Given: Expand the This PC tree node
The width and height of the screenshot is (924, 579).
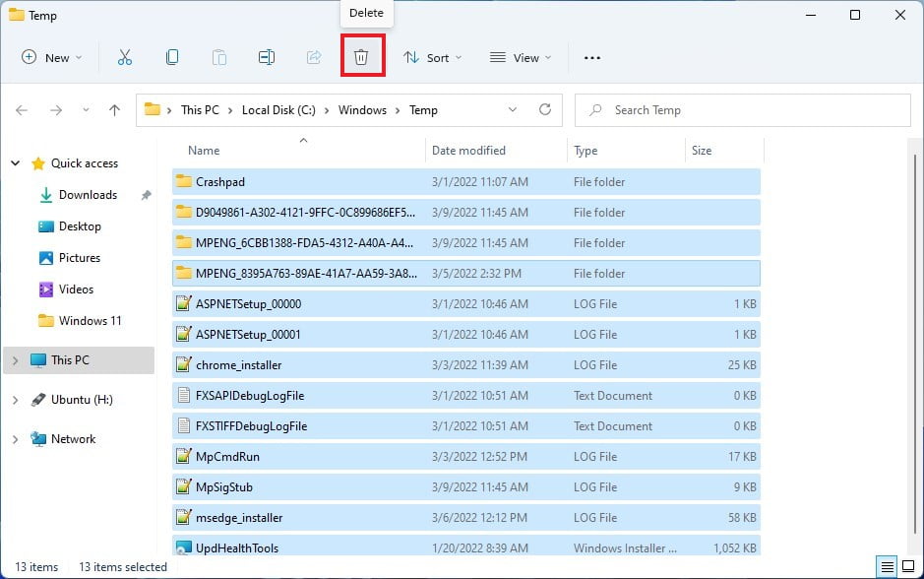Looking at the screenshot, I should pyautogui.click(x=14, y=360).
